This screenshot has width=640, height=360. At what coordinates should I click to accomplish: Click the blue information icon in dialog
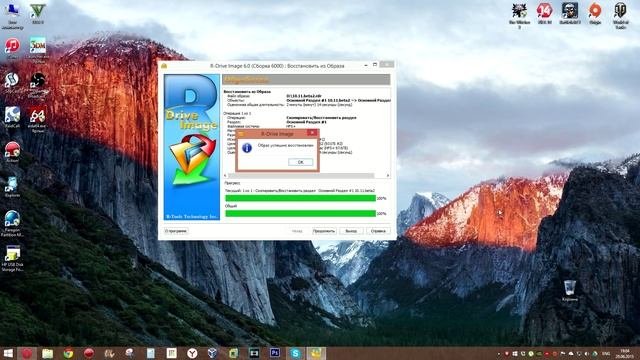click(x=247, y=148)
